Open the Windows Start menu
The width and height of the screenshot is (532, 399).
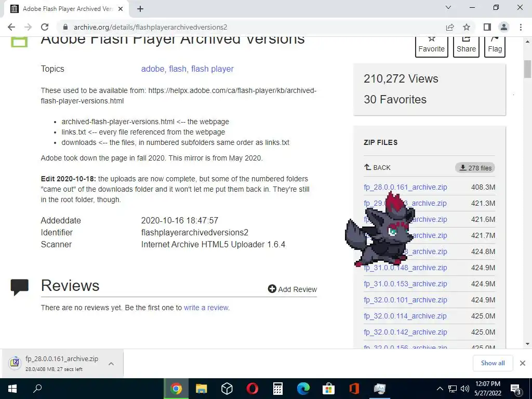12,389
